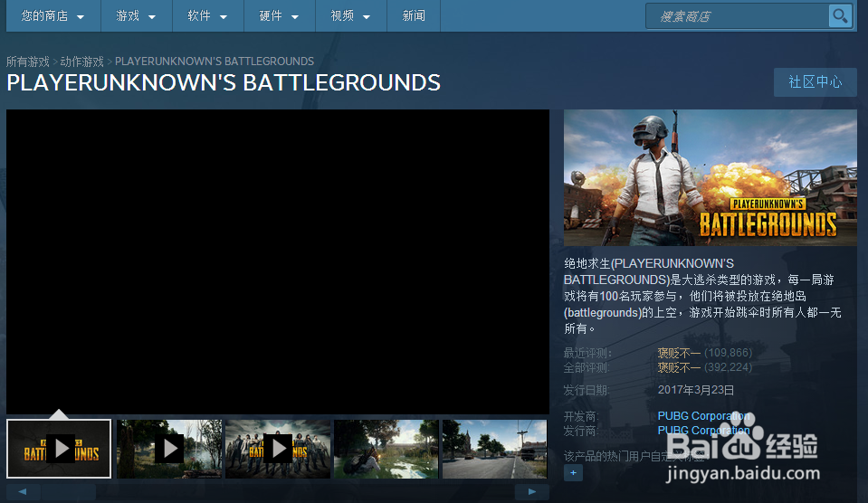Select the road screenshot thumbnail
Image resolution: width=868 pixels, height=503 pixels.
click(x=495, y=449)
